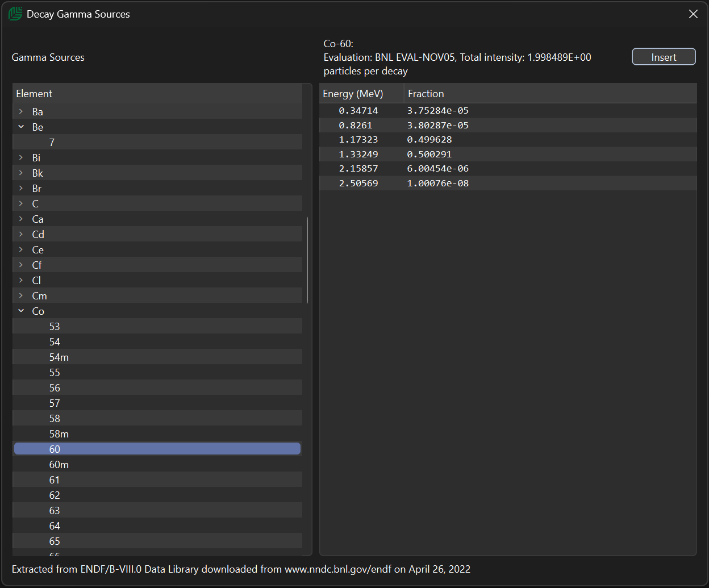Click fraction value 3.75284e-05
709x588 pixels.
point(438,110)
